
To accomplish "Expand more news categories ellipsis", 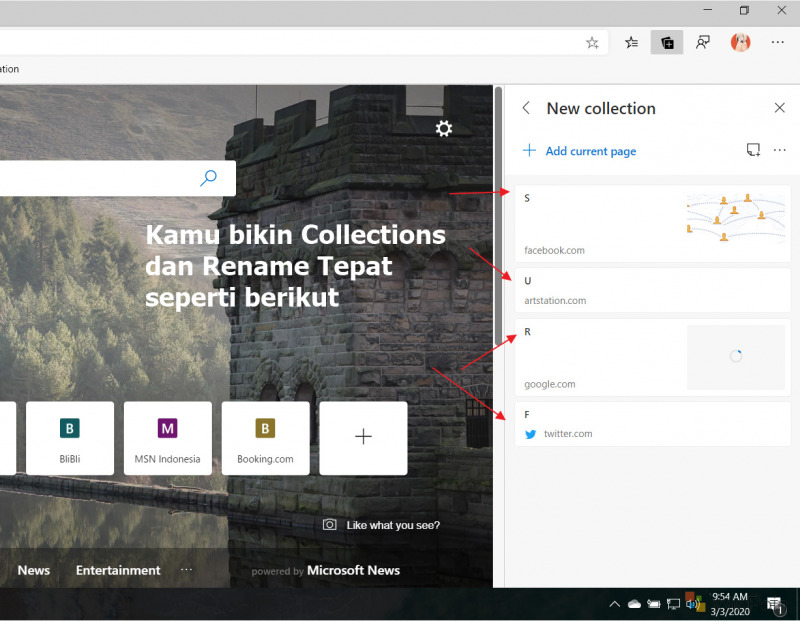I will click(x=186, y=570).
